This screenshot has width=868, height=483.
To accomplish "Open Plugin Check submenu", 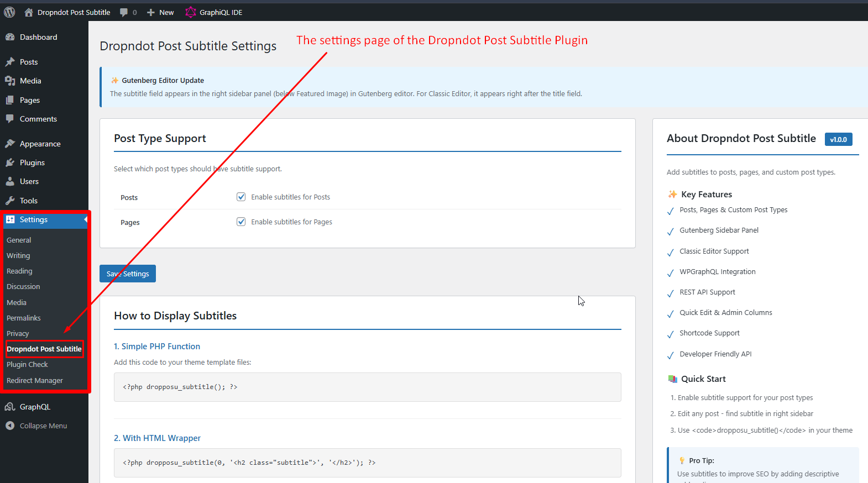I will tap(27, 365).
